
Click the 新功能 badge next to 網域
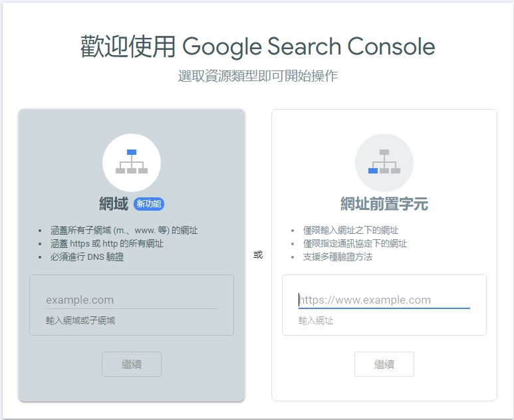pyautogui.click(x=149, y=204)
